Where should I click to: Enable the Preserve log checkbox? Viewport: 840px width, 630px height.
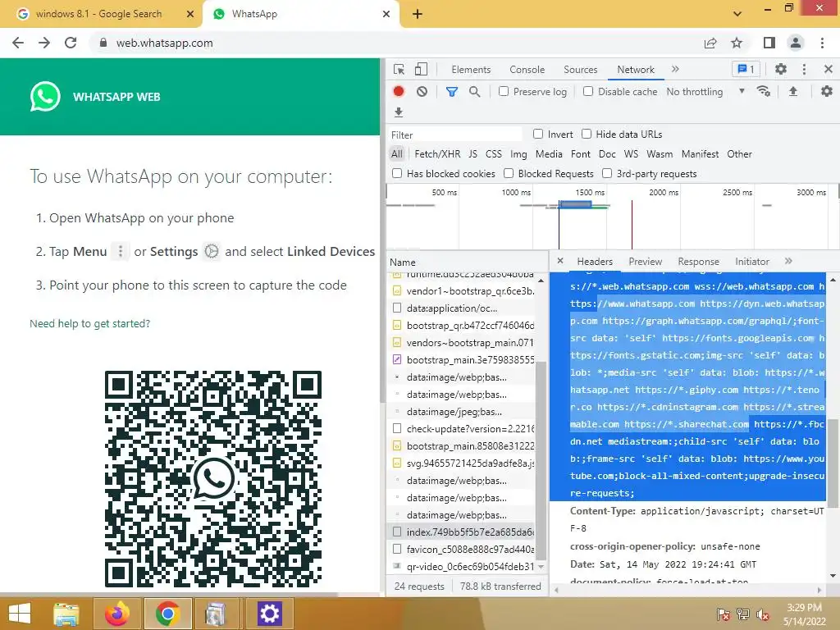(503, 91)
